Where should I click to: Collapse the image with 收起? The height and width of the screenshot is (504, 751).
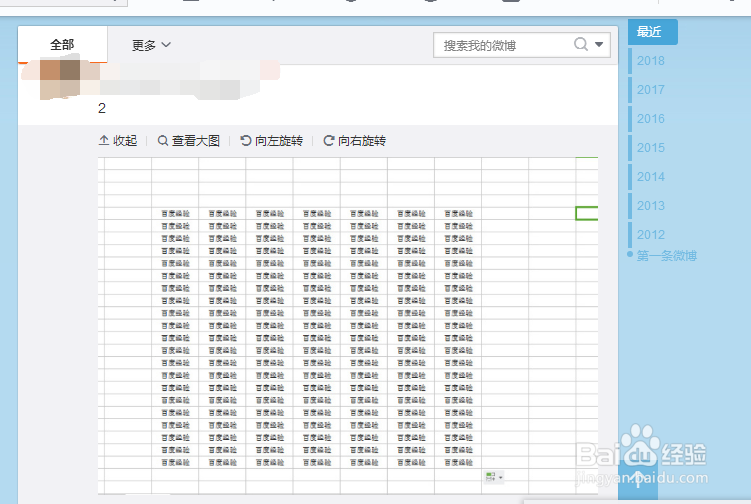click(118, 140)
